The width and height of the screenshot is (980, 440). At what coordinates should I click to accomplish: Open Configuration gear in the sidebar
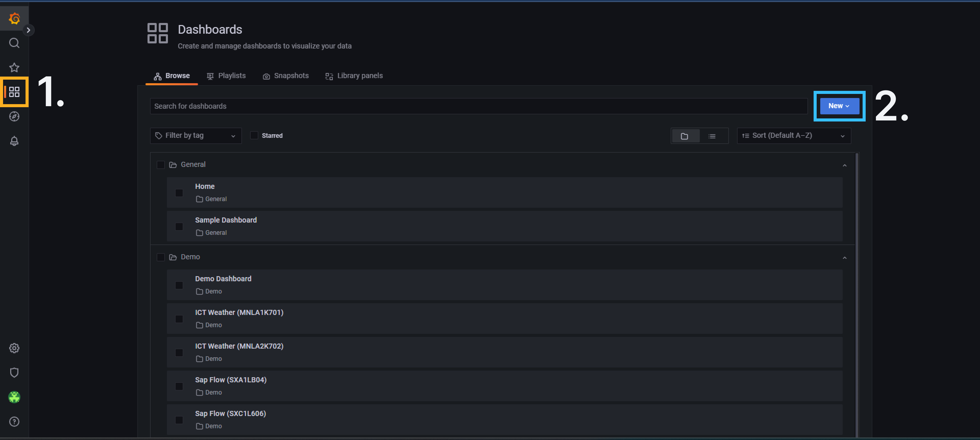tap(14, 348)
